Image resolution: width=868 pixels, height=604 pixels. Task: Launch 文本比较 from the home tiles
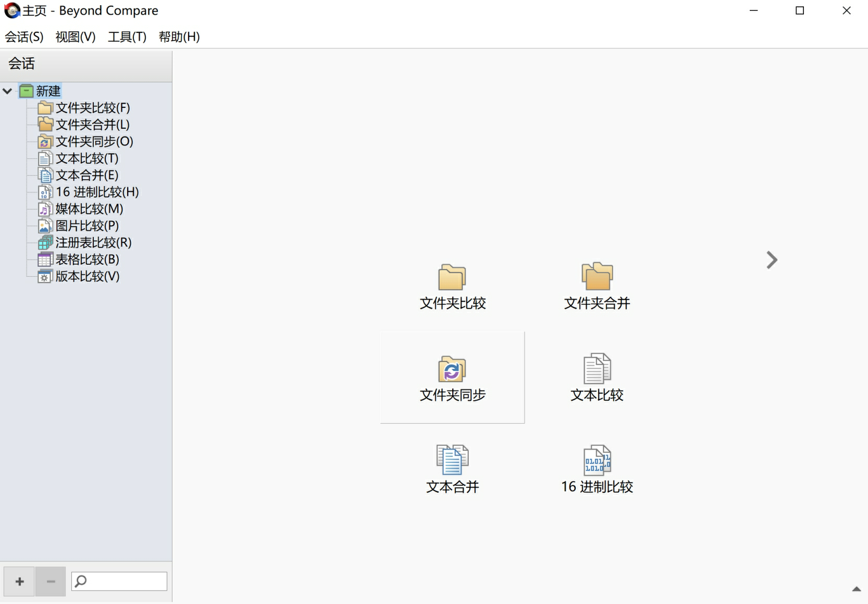(x=597, y=378)
